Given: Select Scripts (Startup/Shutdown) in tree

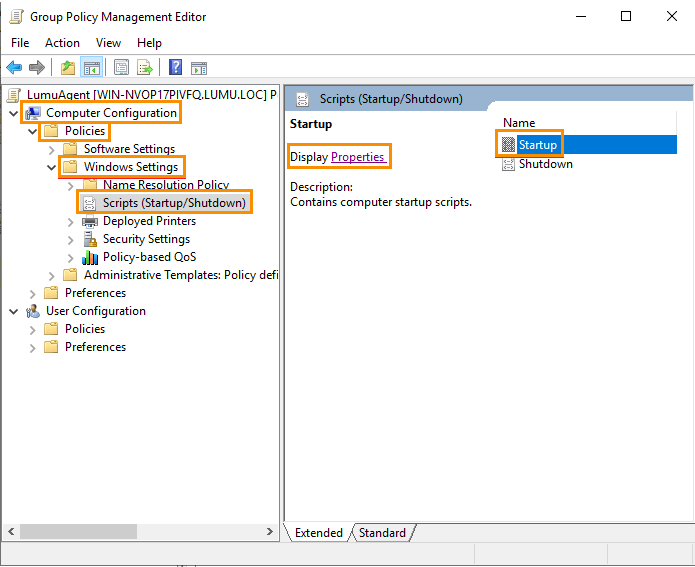Looking at the screenshot, I should [174, 203].
